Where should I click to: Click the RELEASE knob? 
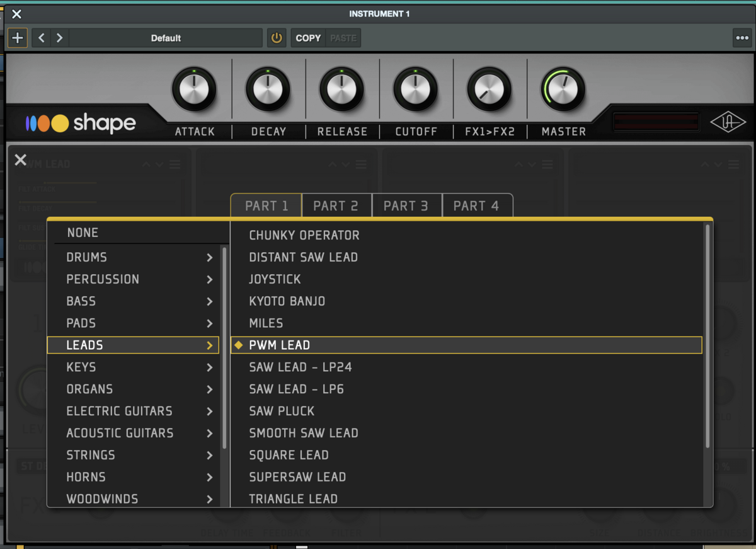(341, 90)
